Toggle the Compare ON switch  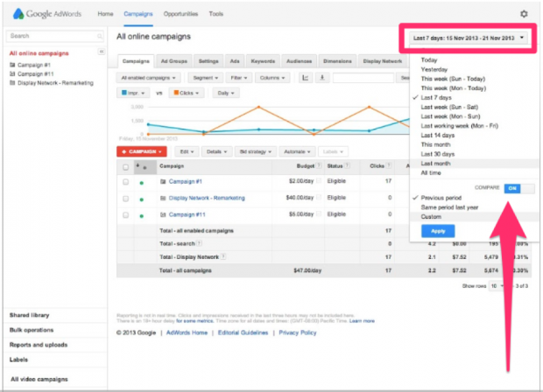click(519, 188)
